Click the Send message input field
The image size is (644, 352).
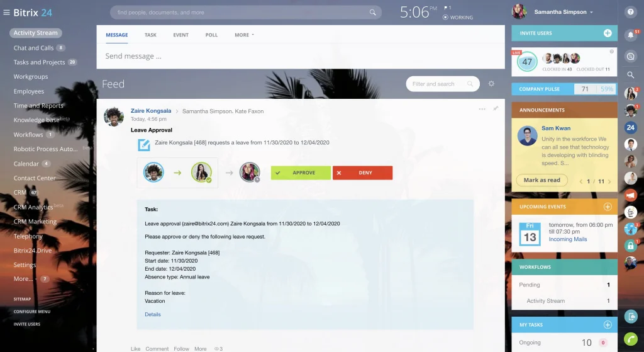[x=300, y=56]
